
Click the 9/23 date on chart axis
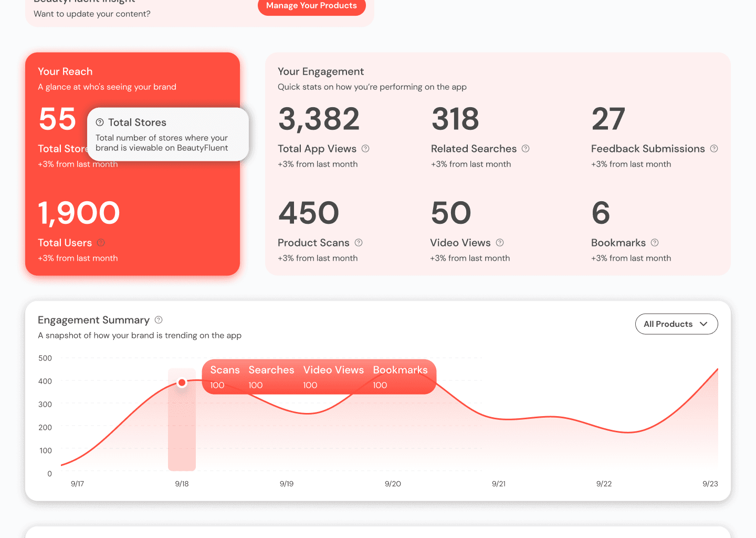click(x=710, y=484)
